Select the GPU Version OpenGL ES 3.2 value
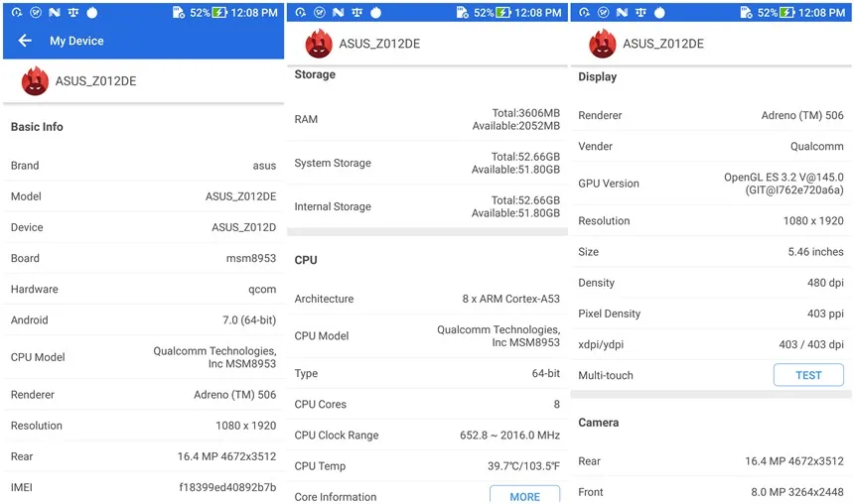Screen dimensions: 854x504 (783, 184)
